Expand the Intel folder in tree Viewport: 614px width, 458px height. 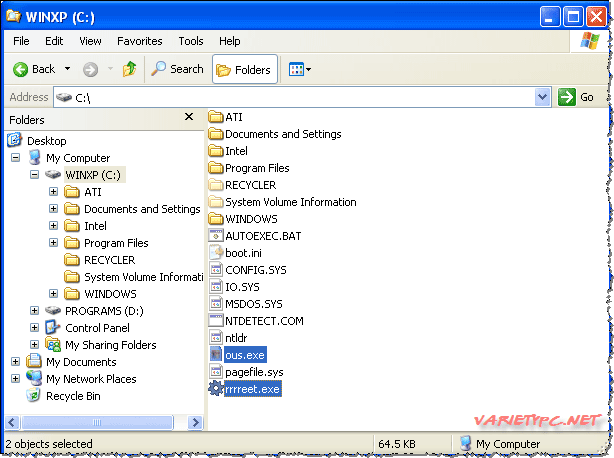54,226
